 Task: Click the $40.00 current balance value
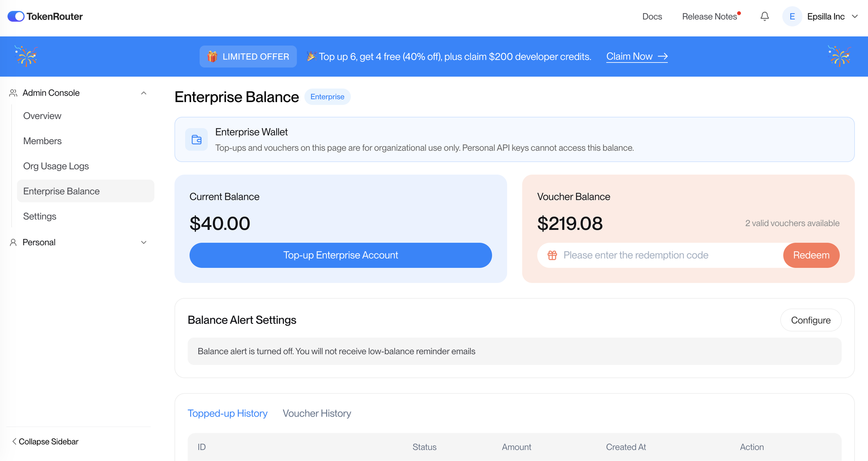pyautogui.click(x=220, y=224)
